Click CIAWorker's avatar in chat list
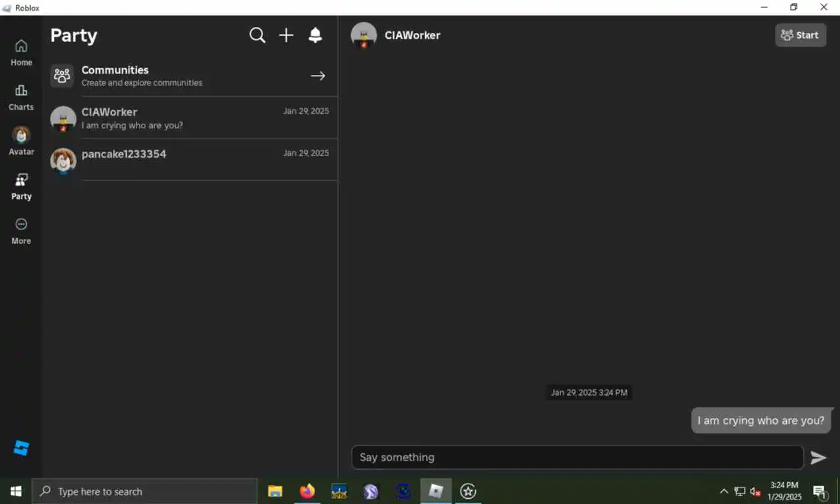 tap(63, 119)
